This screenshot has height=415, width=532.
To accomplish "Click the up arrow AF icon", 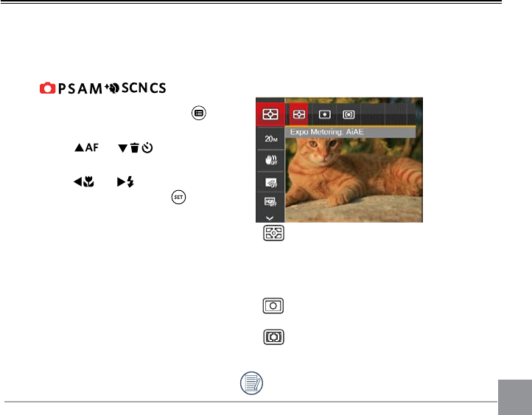I will [x=86, y=147].
